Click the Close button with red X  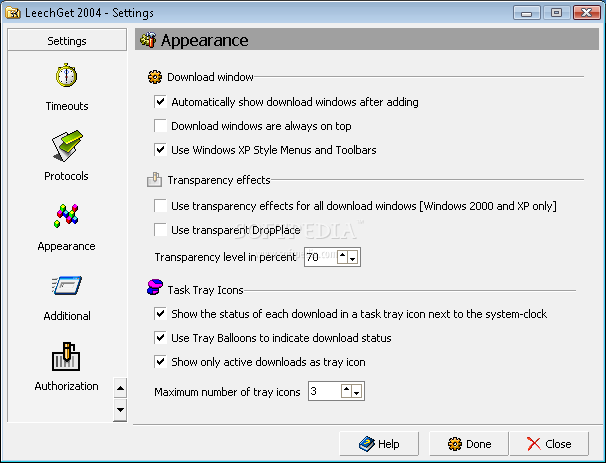pos(549,444)
